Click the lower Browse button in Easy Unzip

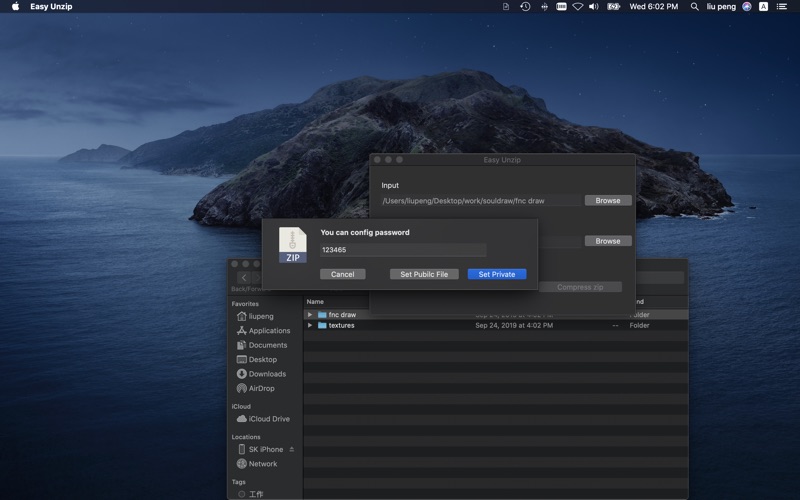608,241
